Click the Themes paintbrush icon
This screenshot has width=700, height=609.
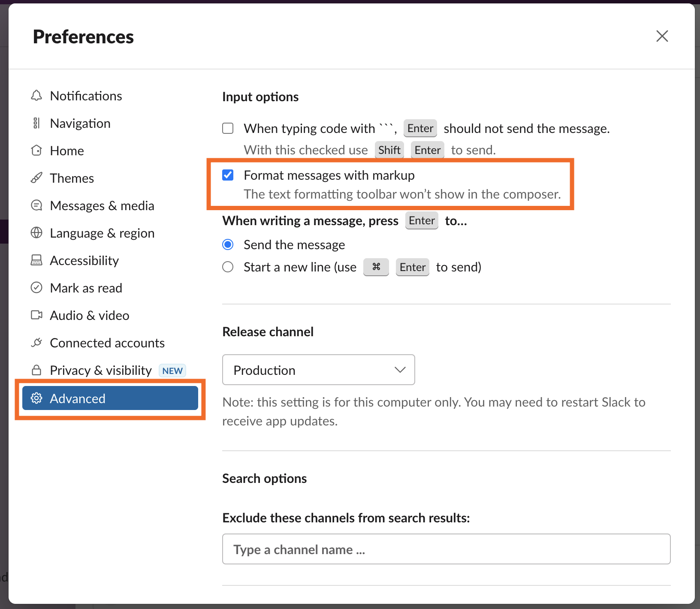pyautogui.click(x=36, y=178)
